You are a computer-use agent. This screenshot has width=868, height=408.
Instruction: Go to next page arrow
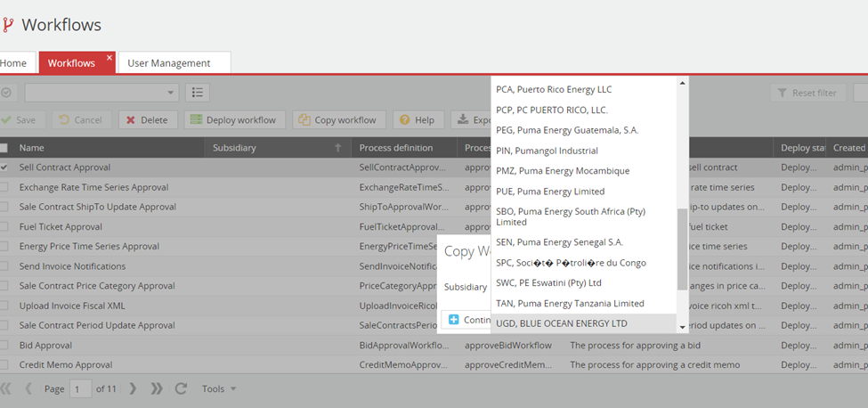tap(134, 388)
